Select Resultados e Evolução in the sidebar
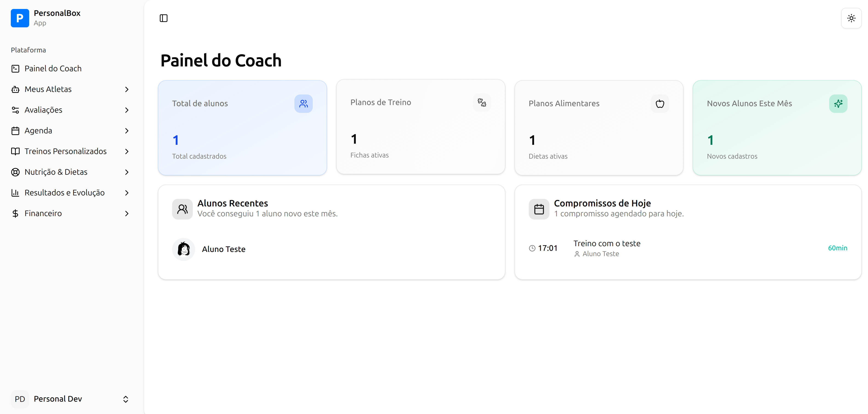 tap(65, 192)
